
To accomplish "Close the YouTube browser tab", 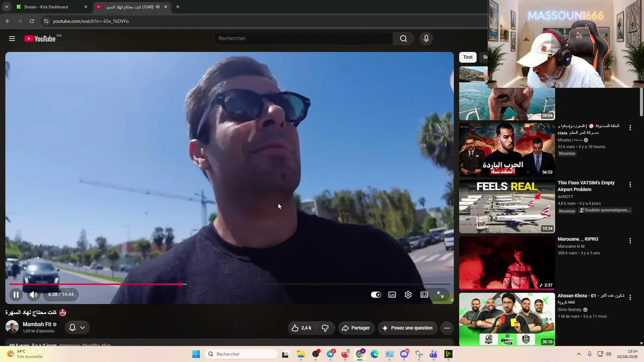I will click(166, 7).
